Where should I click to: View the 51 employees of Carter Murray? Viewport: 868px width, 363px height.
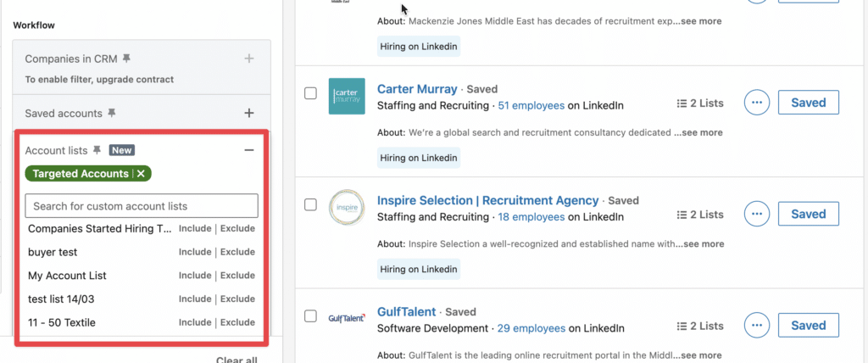(x=531, y=105)
